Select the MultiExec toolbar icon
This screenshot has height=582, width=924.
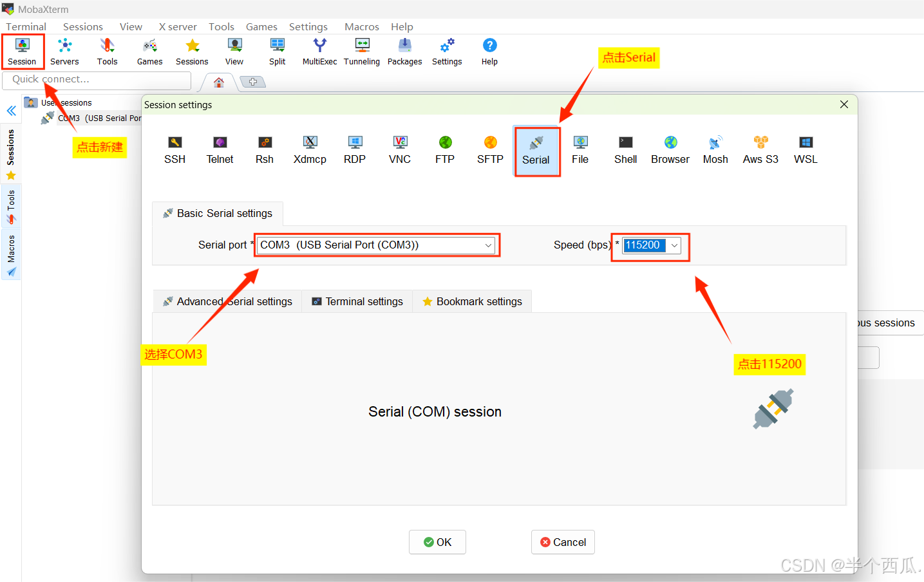click(x=319, y=52)
